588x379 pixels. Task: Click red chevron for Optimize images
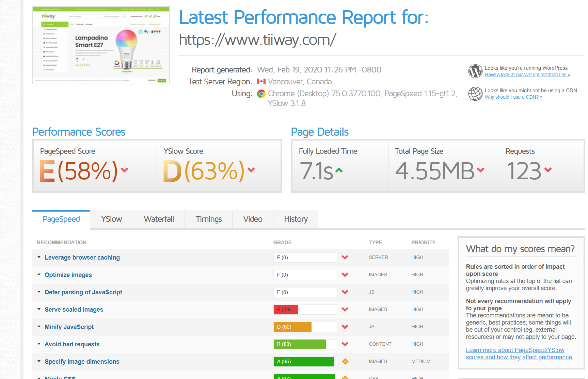click(x=345, y=275)
